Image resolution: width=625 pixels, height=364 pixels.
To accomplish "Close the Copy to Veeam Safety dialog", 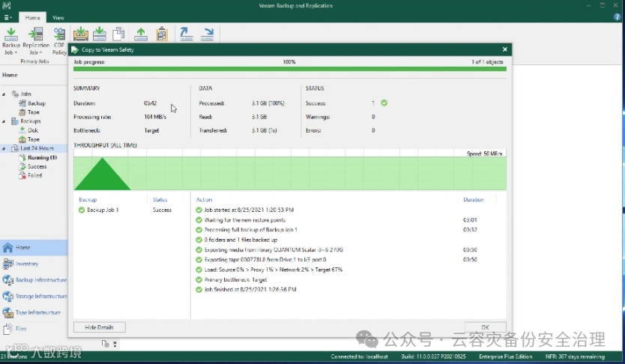I will pos(505,49).
